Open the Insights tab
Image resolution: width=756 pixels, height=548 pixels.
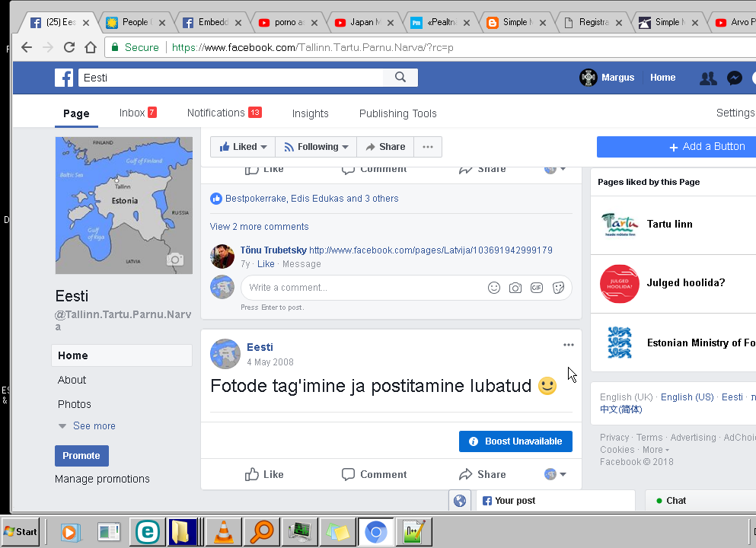tap(310, 113)
